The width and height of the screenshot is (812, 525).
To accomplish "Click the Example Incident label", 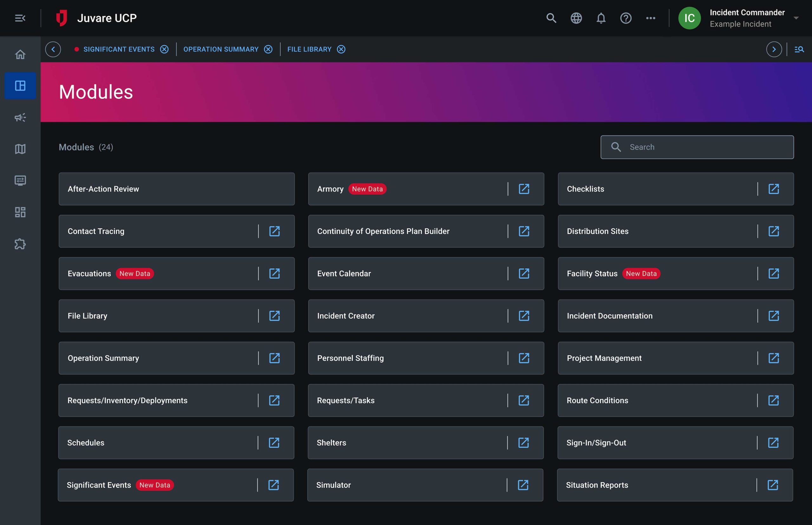I will [740, 24].
